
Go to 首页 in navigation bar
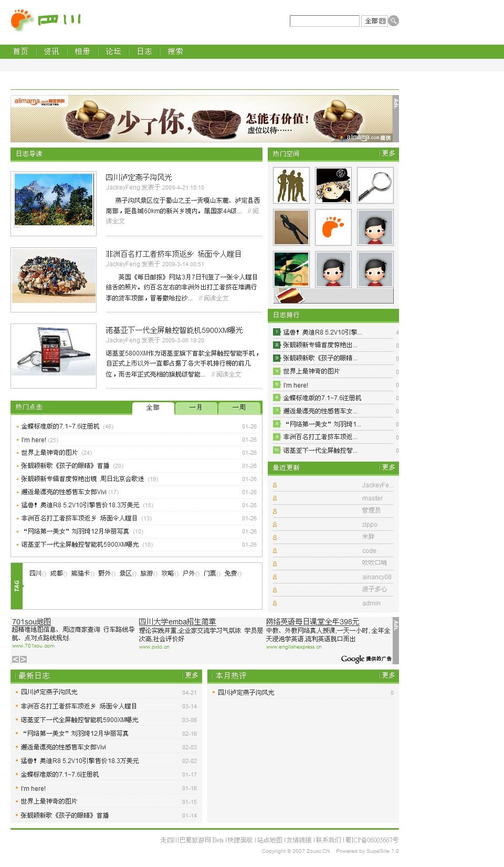pos(20,51)
